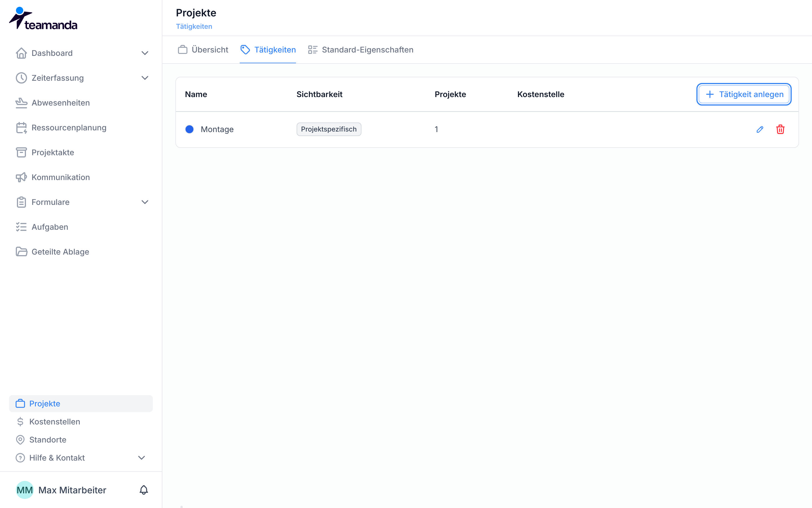Select the Tätigkeiten tab
This screenshot has height=508, width=812.
pos(268,50)
